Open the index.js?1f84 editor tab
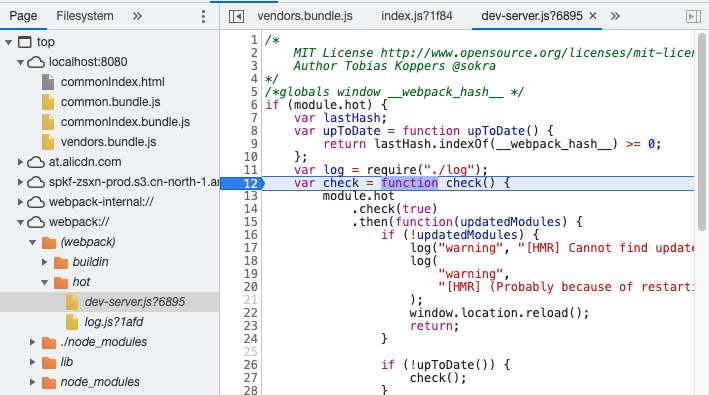This screenshot has height=395, width=709. click(x=416, y=16)
